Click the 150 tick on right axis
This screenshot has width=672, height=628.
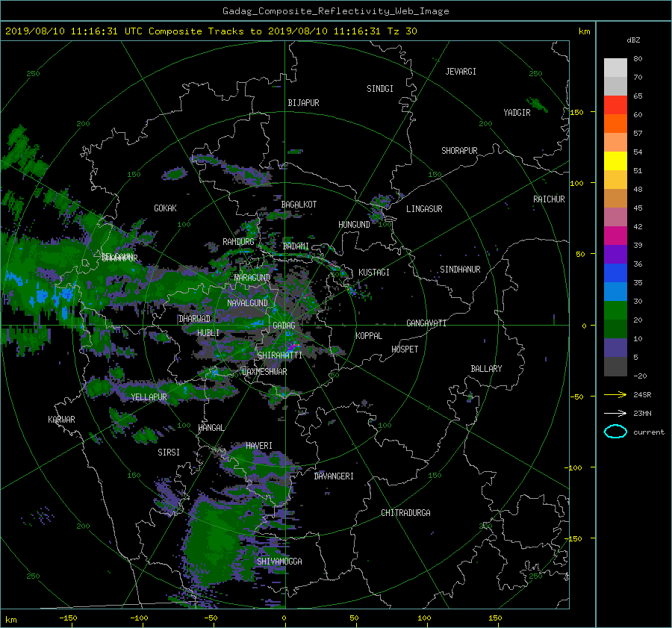click(x=577, y=112)
